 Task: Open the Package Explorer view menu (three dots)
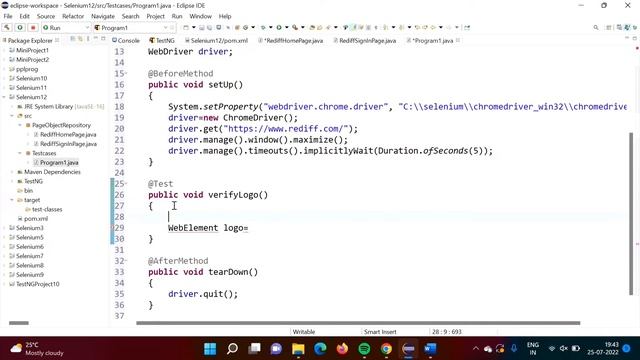[88, 39]
